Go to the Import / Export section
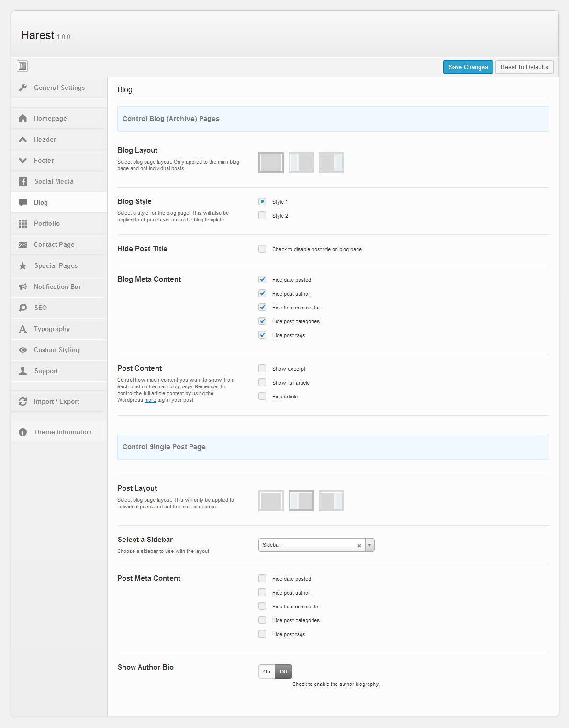 56,401
